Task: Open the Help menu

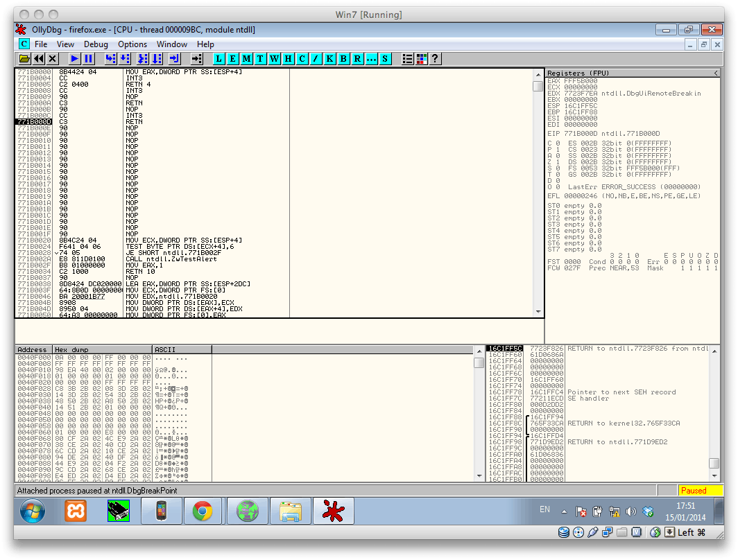Action: coord(205,44)
